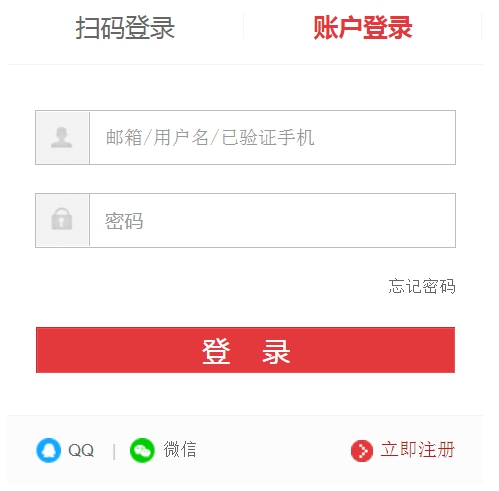Click the user silhouette icon
Image resolution: width=499 pixels, height=491 pixels.
(61, 137)
